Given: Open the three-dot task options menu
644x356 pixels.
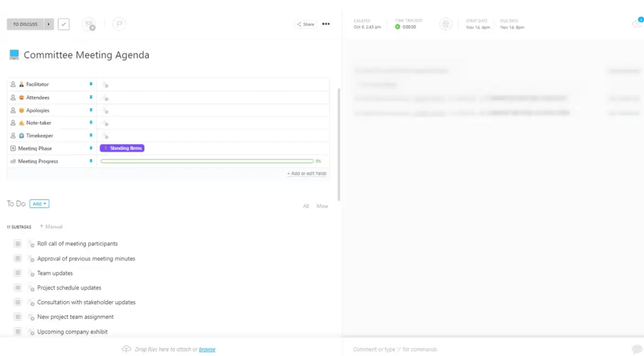Looking at the screenshot, I should click(326, 24).
